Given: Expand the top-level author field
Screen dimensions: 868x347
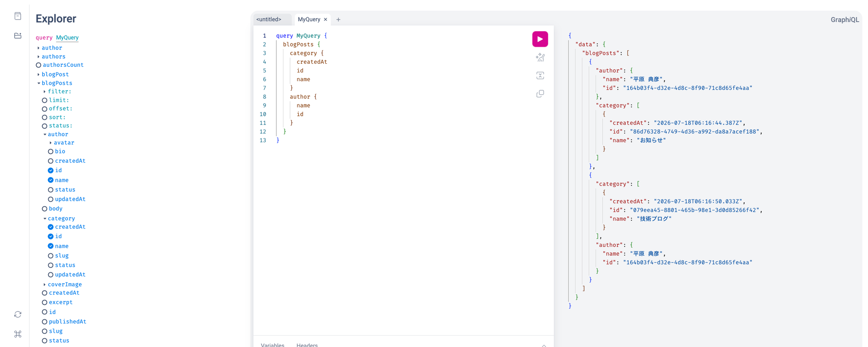Looking at the screenshot, I should tap(39, 48).
